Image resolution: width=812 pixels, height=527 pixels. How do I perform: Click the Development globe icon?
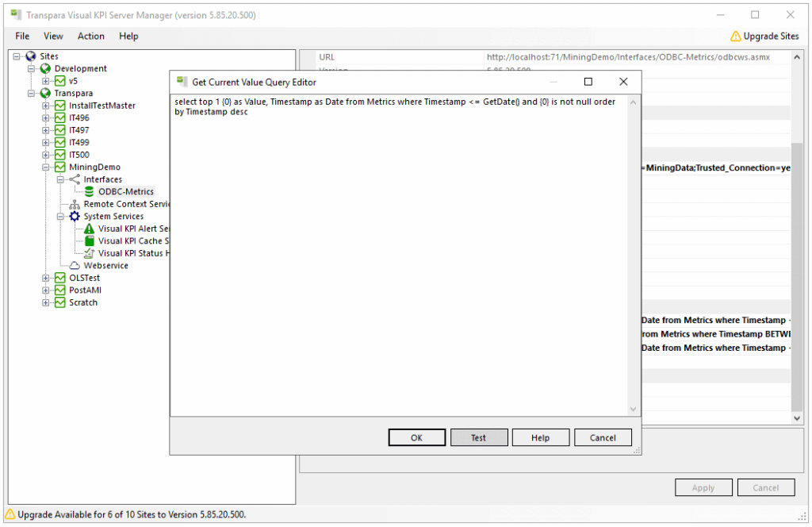click(x=45, y=68)
